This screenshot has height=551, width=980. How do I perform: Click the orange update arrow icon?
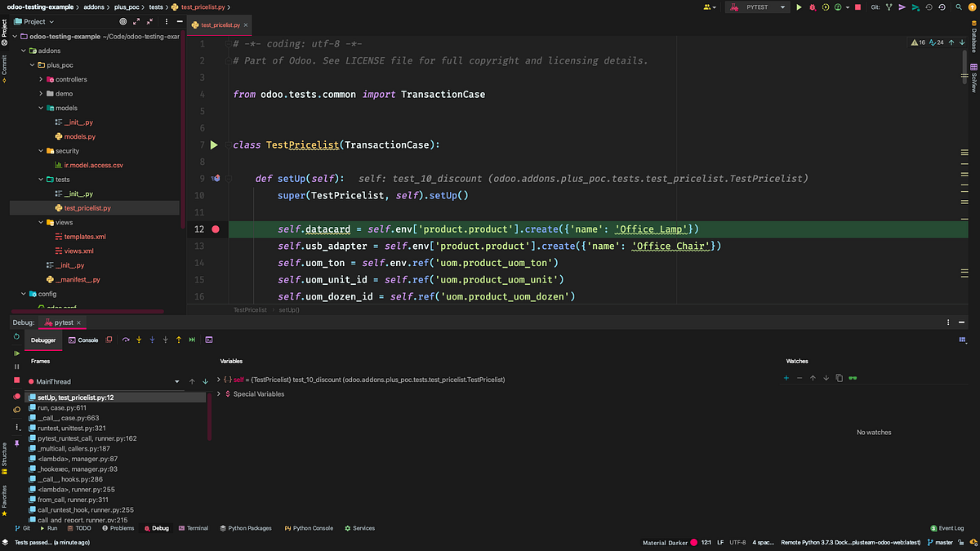coord(972,7)
